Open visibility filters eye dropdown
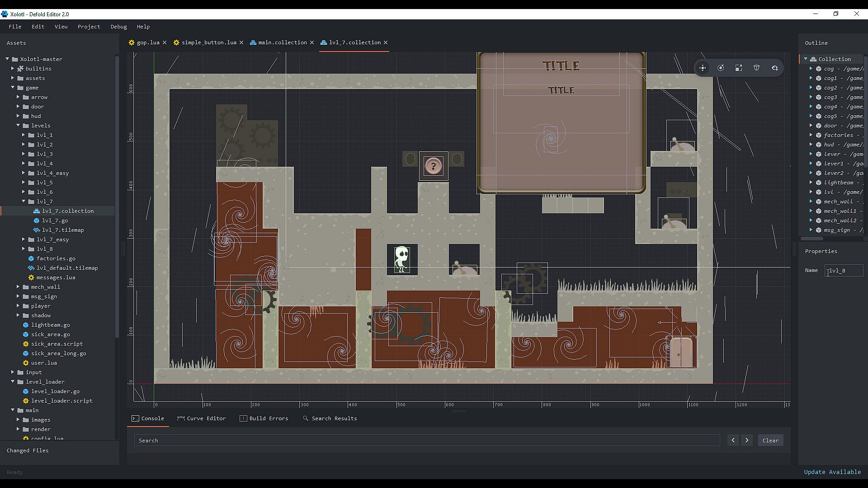 tap(775, 68)
